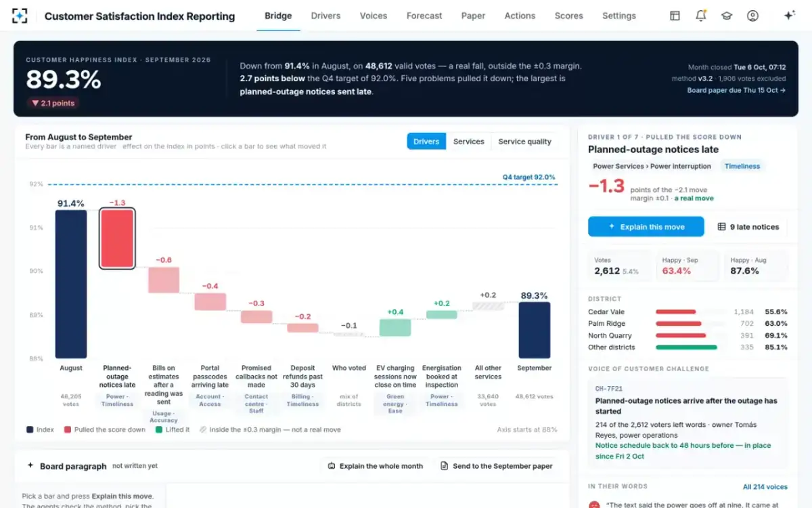Select the Deposit refunds past 30 days bar
The image size is (812, 508).
pos(302,328)
